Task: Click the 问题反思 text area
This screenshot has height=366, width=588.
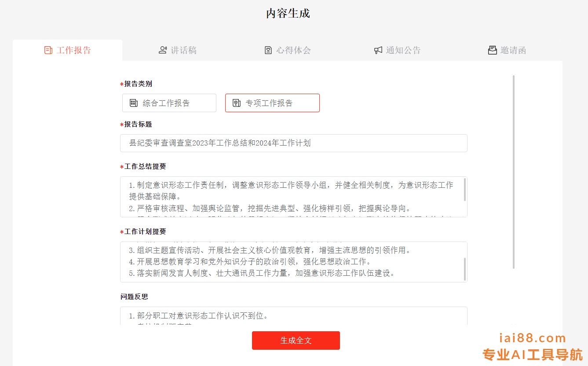Action: pyautogui.click(x=294, y=316)
